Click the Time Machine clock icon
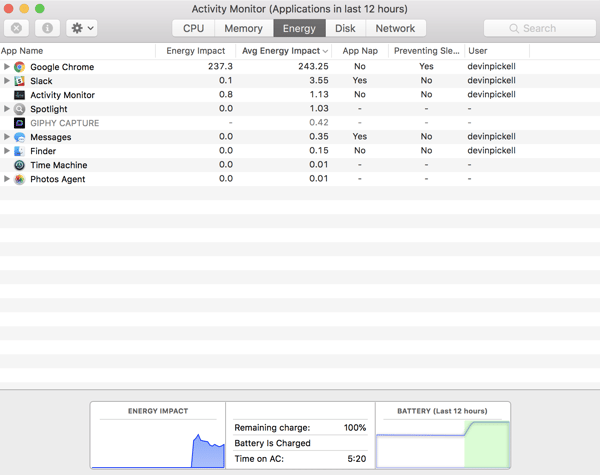The width and height of the screenshot is (600, 475). pos(20,165)
